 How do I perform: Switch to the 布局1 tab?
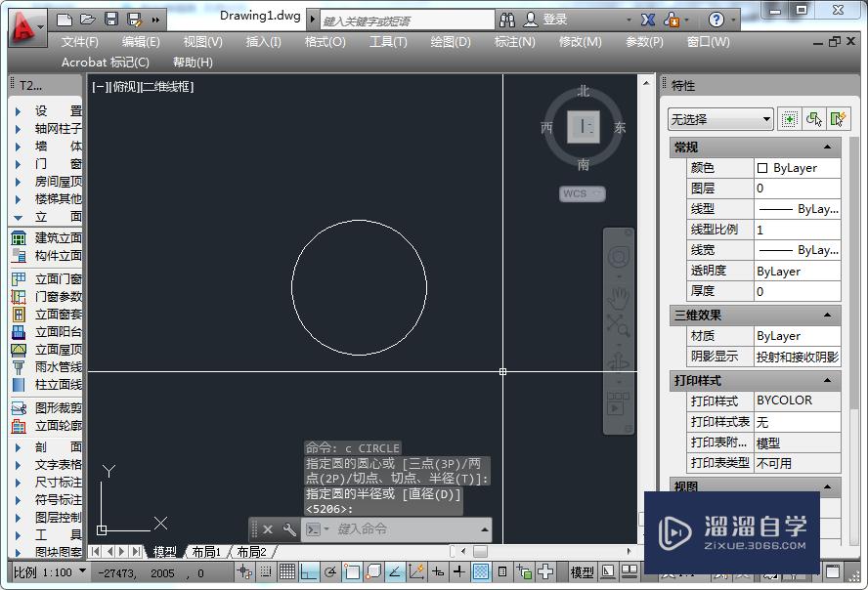coord(206,551)
